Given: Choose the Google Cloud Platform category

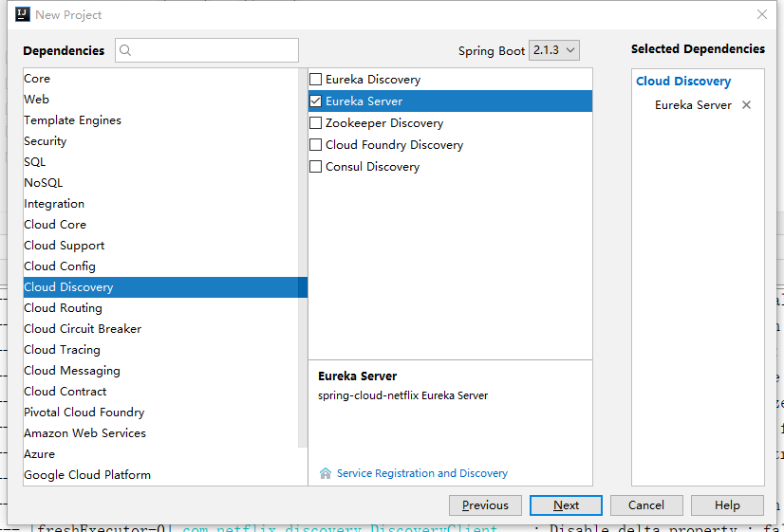Looking at the screenshot, I should (161, 475).
